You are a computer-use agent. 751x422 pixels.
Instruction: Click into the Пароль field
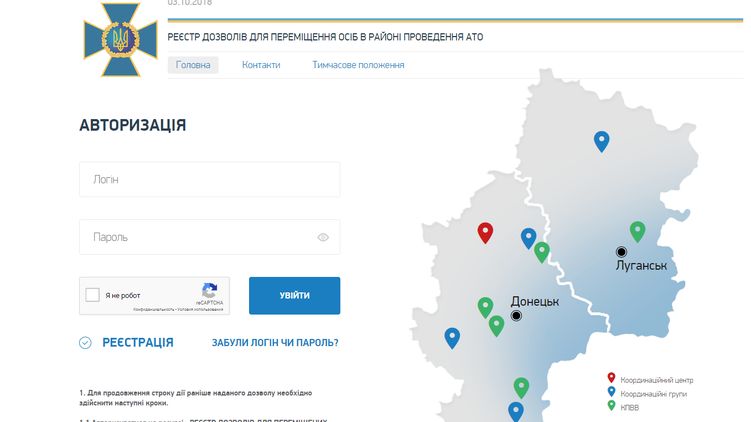(200, 238)
